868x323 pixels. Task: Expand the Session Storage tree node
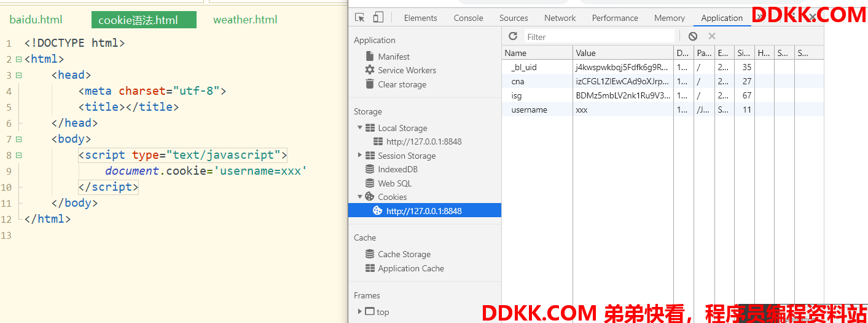(x=360, y=156)
